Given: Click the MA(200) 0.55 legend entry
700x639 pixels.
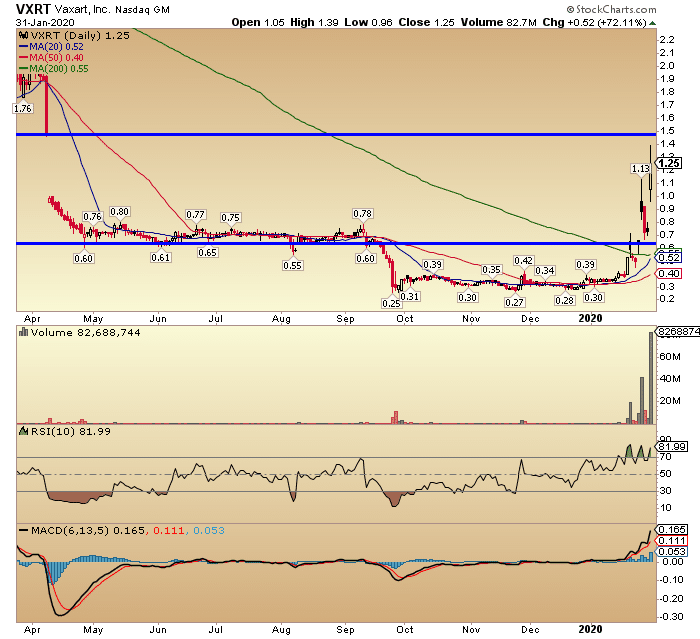Looking at the screenshot, I should [x=54, y=69].
